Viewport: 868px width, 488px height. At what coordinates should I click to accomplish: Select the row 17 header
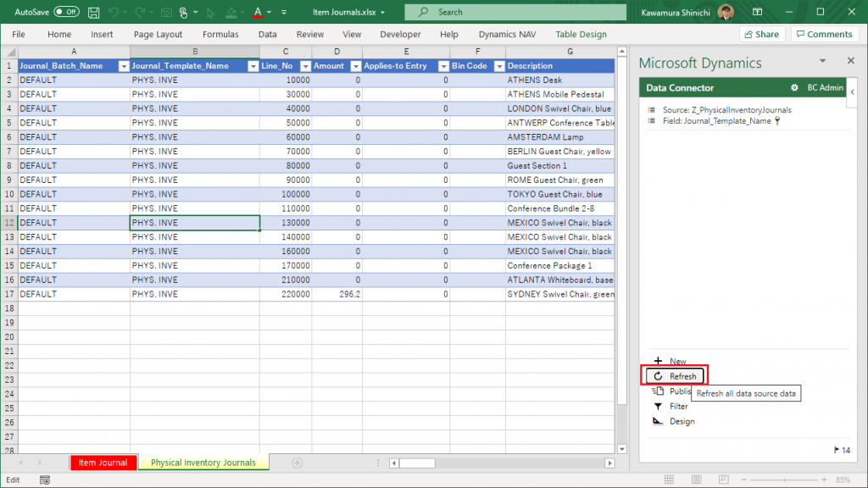pos(9,294)
